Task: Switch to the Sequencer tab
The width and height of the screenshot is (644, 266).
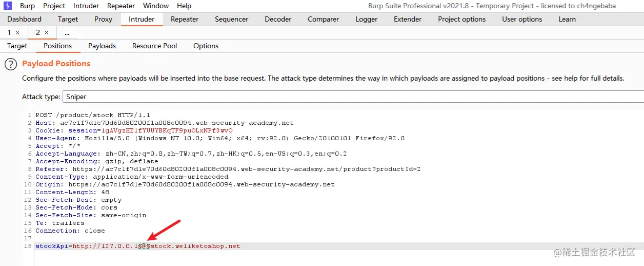Action: click(x=231, y=19)
